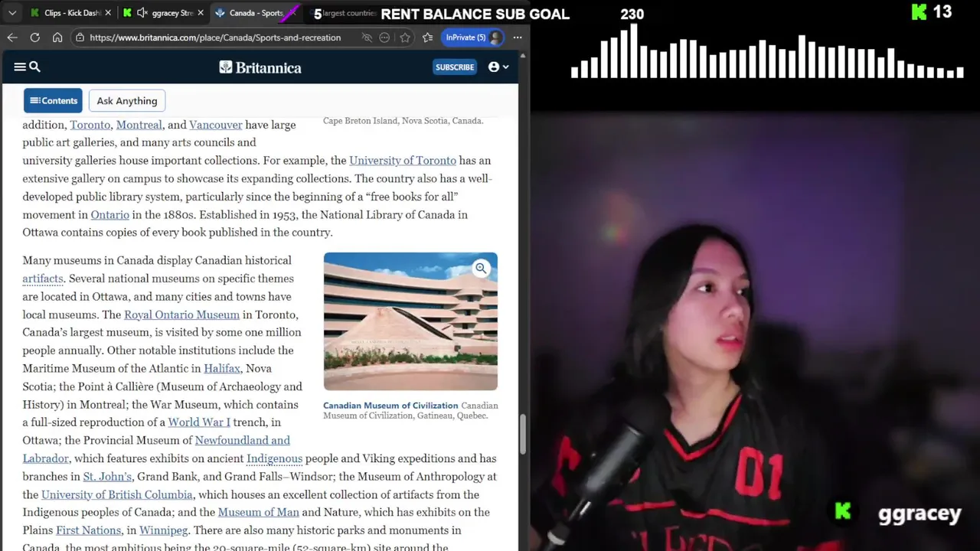Click Canadian Museum of Civilization caption title
Screen dimensions: 980x551
coord(390,406)
